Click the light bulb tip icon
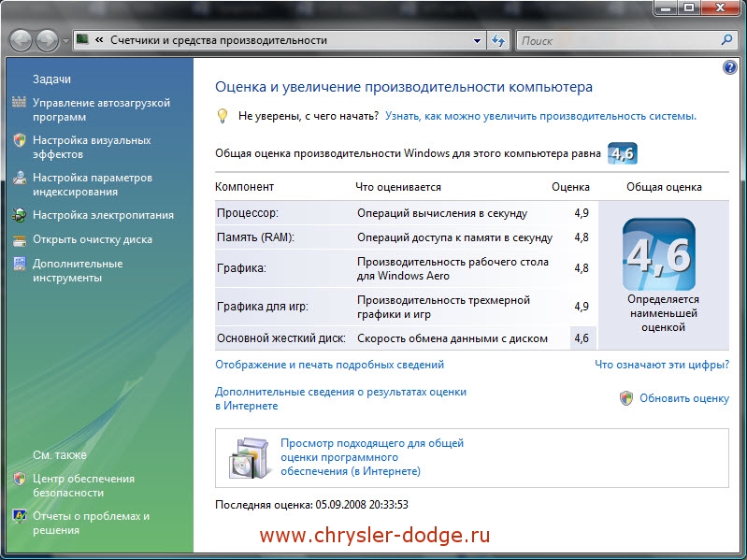Viewport: 747px width, 560px height. pyautogui.click(x=222, y=116)
